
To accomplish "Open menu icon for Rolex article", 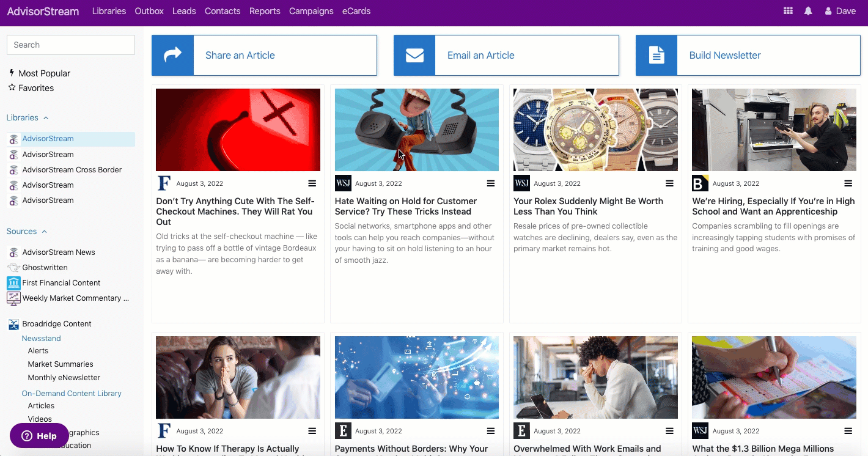I will [670, 183].
